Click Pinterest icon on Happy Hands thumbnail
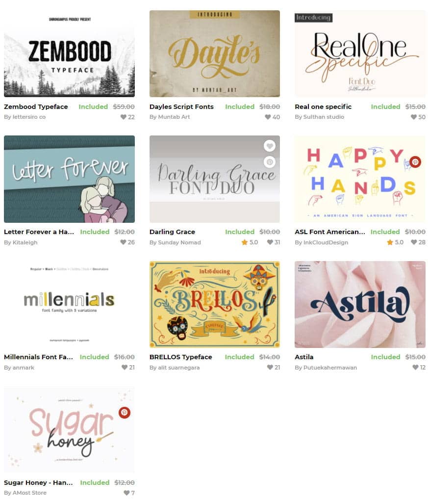The height and width of the screenshot is (504, 428). click(415, 162)
